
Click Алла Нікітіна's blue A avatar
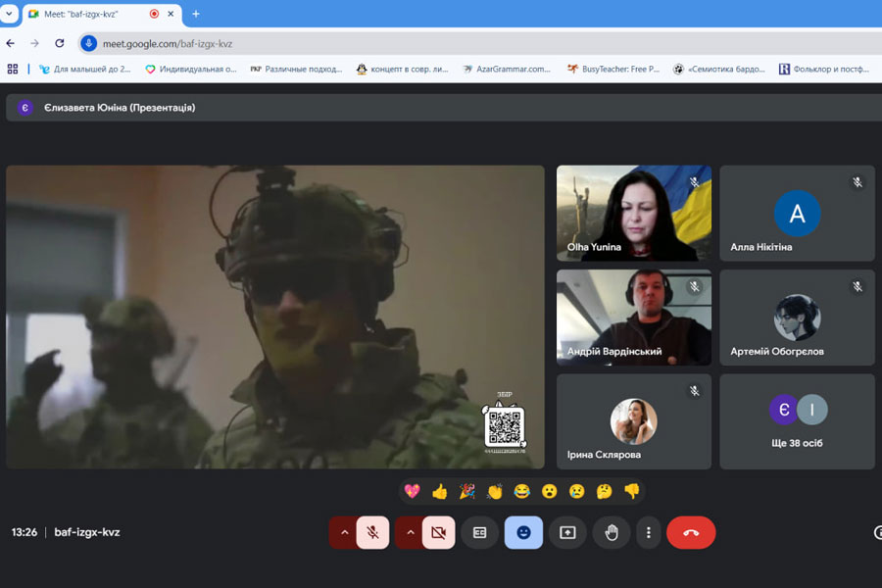tap(797, 214)
